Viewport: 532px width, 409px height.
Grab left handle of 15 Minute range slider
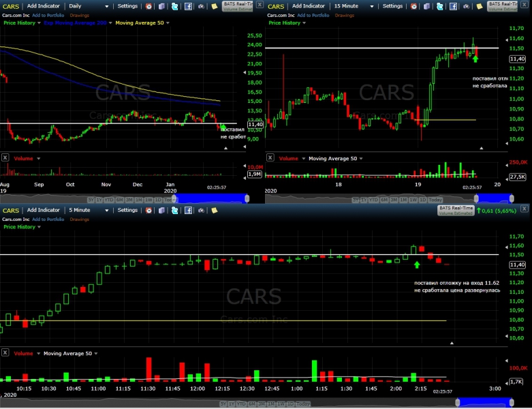point(476,198)
